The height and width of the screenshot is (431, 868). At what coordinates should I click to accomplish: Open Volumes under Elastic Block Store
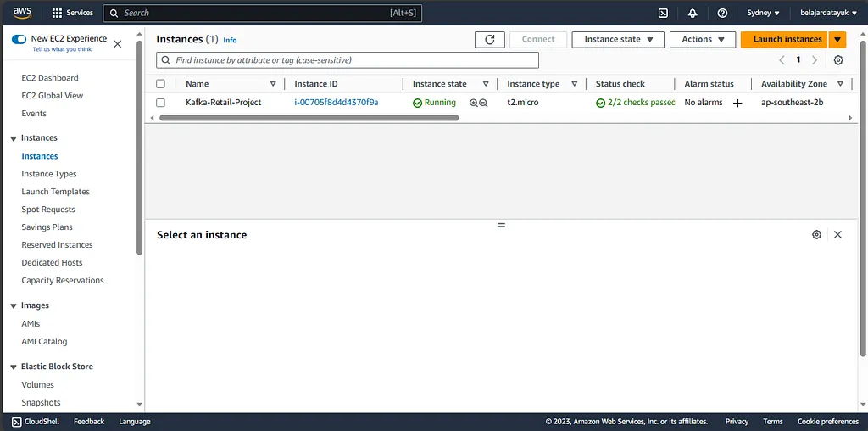pyautogui.click(x=37, y=384)
